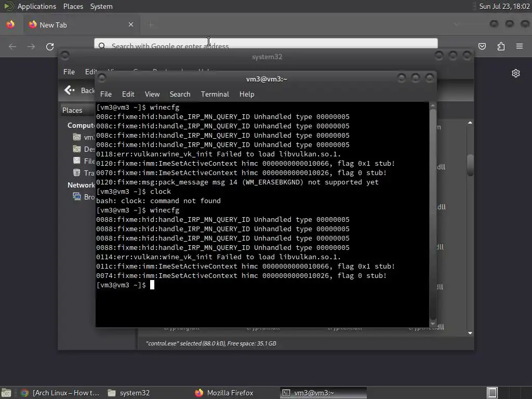Open the System menu in top panel

(x=101, y=6)
